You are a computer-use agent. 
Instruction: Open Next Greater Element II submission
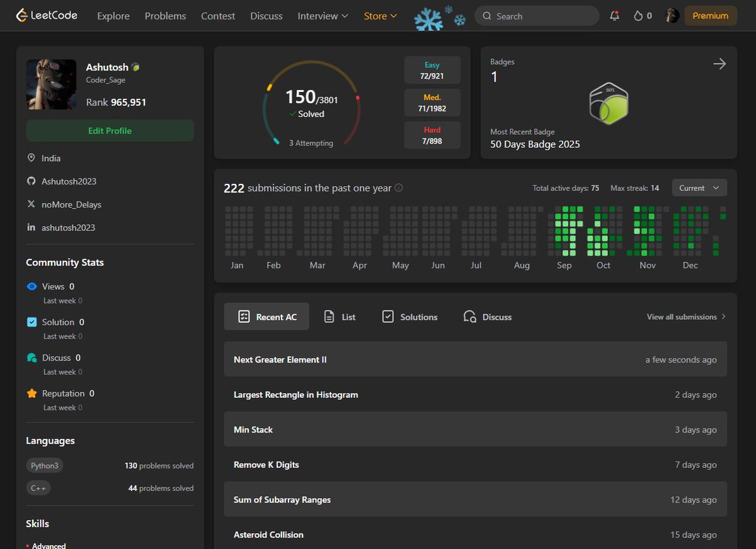pos(476,359)
